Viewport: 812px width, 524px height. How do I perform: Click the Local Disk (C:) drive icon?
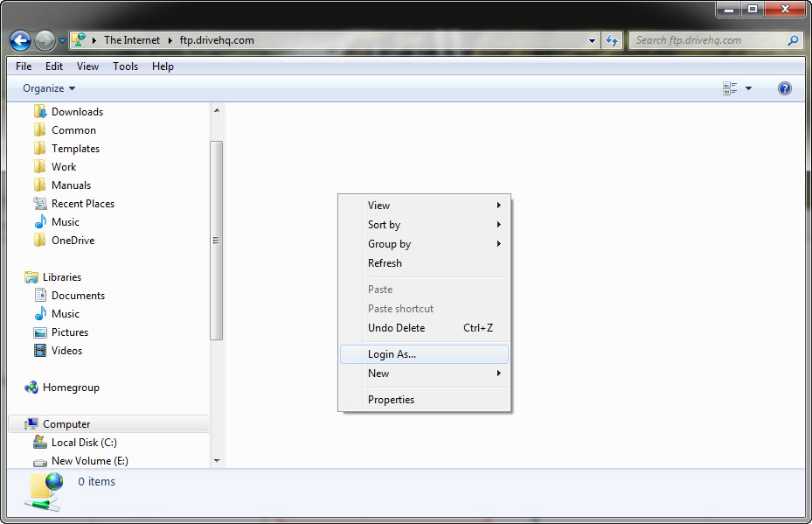coord(39,443)
